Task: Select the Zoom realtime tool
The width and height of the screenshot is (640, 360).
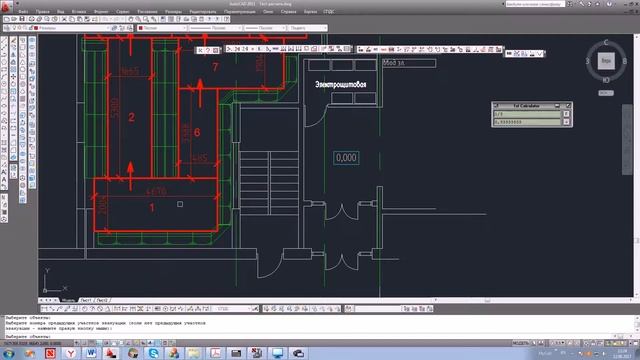Action: pyautogui.click(x=138, y=19)
